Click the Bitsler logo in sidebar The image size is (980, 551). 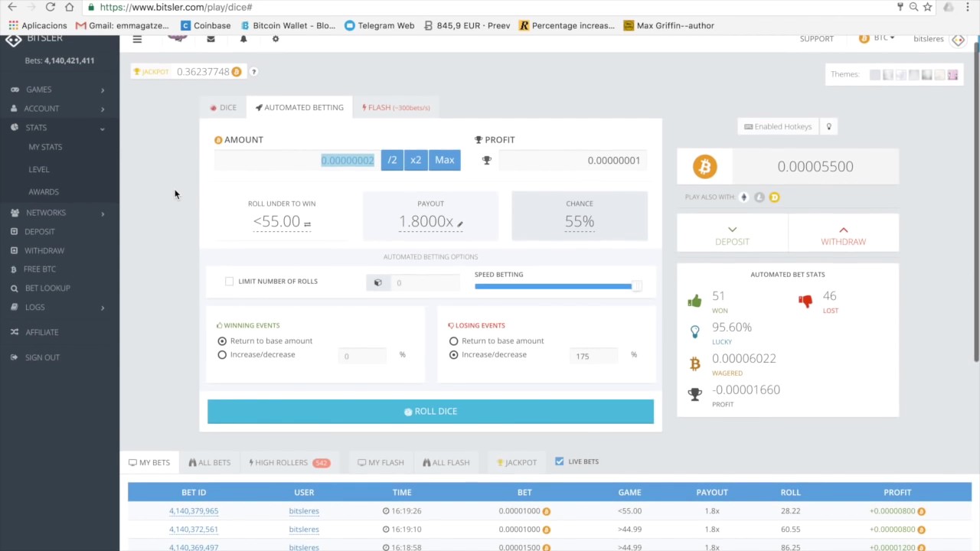click(14, 40)
